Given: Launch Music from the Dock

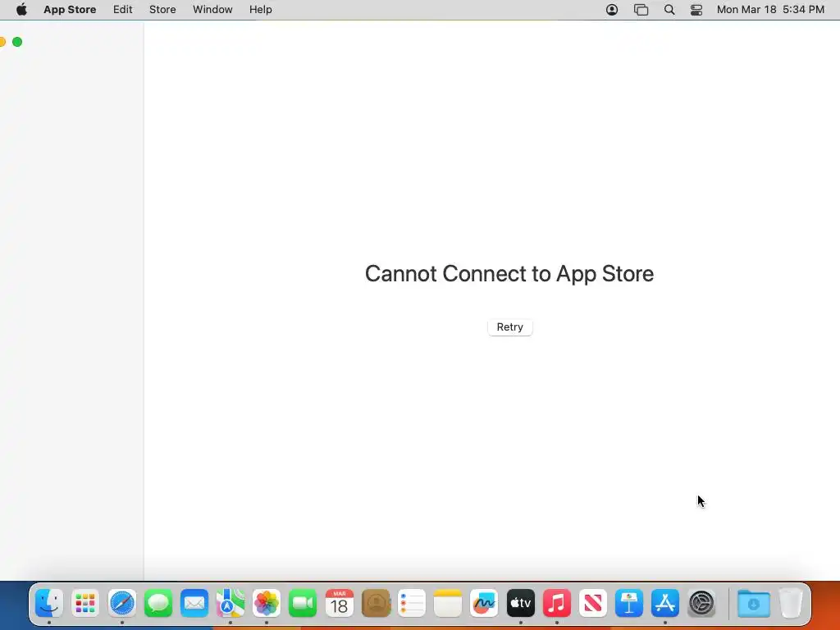Looking at the screenshot, I should coord(557,603).
